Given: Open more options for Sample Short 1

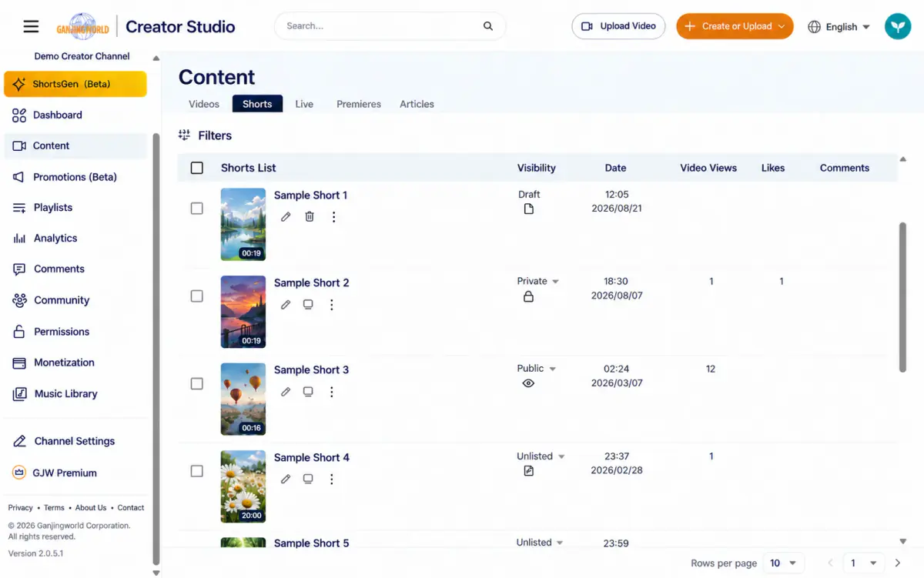Looking at the screenshot, I should pos(333,217).
